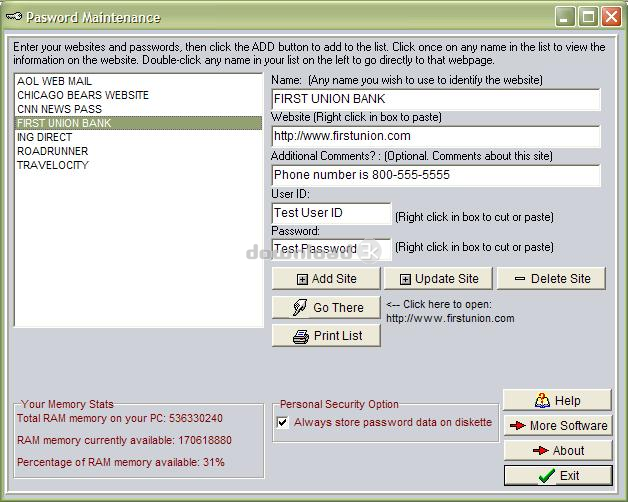Click the Help label text
Image resolution: width=628 pixels, height=502 pixels.
[568, 401]
